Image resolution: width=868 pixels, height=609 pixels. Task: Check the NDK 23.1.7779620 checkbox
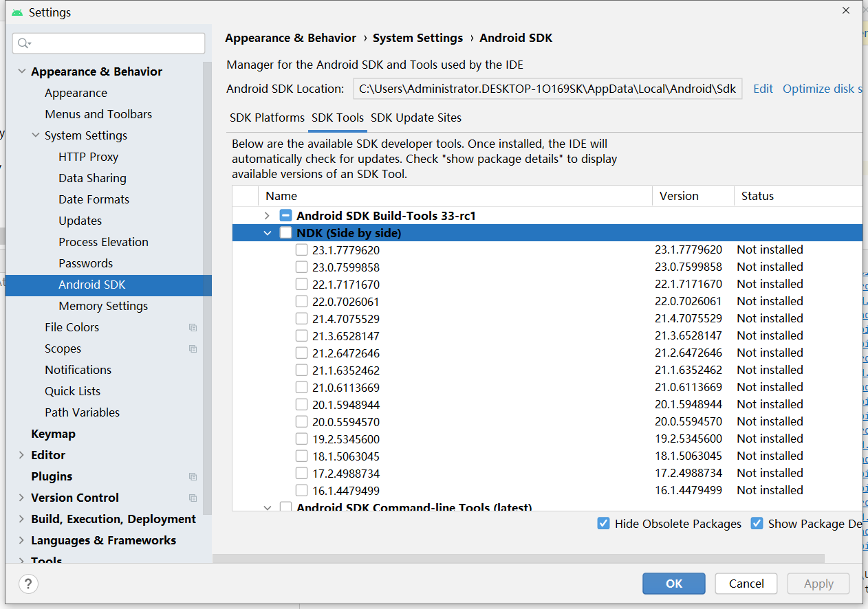tap(301, 250)
